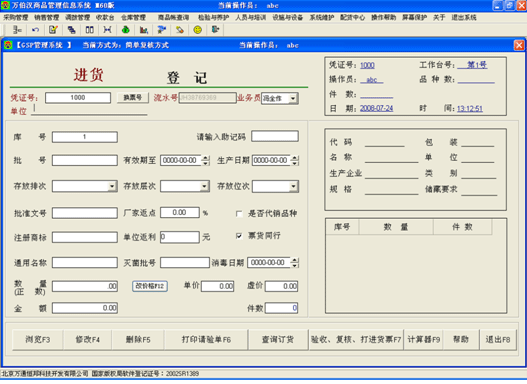Image resolution: width=527 pixels, height=384 pixels.
Task: Click the 换票号 button
Action: coord(133,98)
